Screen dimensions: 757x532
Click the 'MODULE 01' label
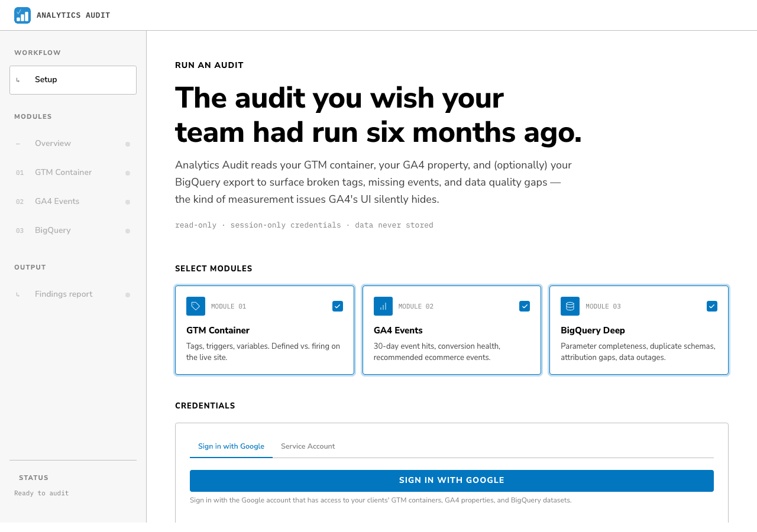tap(228, 306)
